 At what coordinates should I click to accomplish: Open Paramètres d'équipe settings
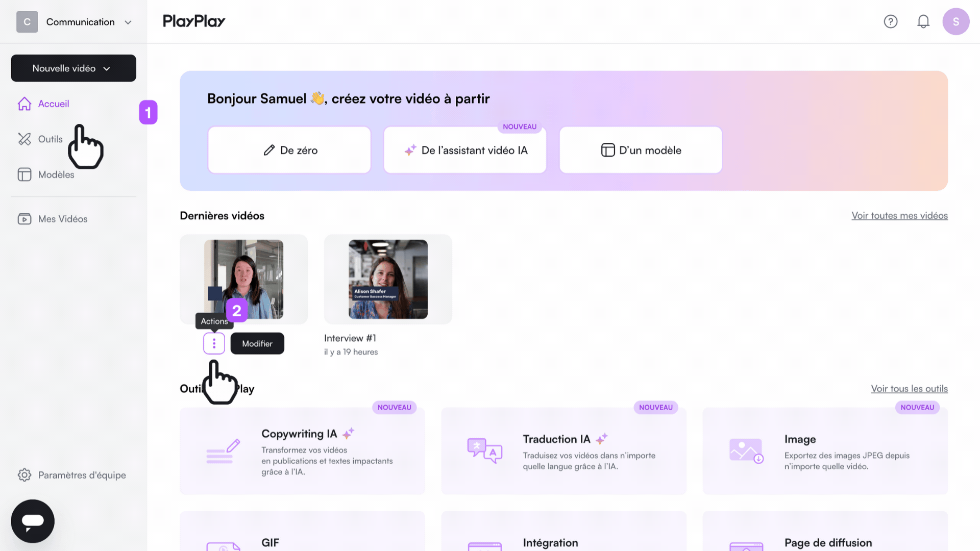[82, 475]
